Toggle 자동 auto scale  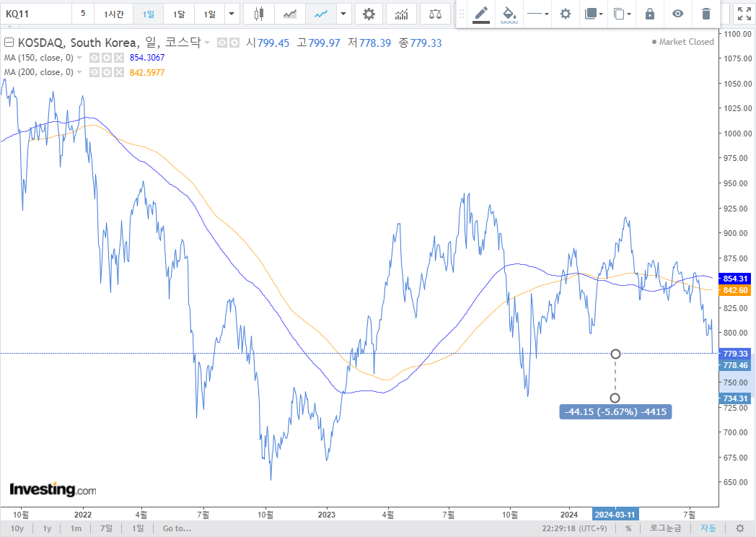click(x=708, y=528)
